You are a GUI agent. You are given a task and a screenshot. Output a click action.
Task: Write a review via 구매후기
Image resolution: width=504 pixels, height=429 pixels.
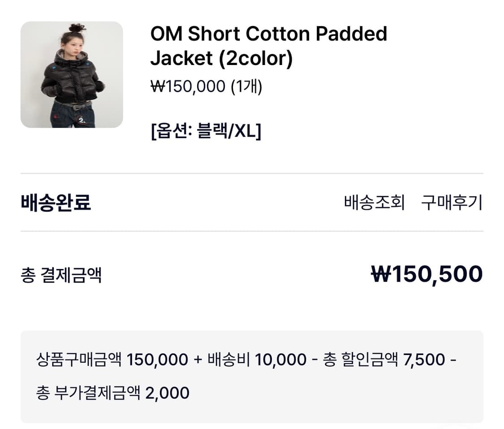pos(452,203)
